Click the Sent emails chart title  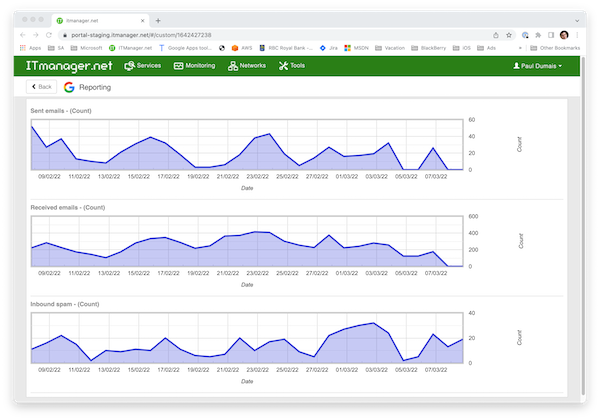(61, 111)
